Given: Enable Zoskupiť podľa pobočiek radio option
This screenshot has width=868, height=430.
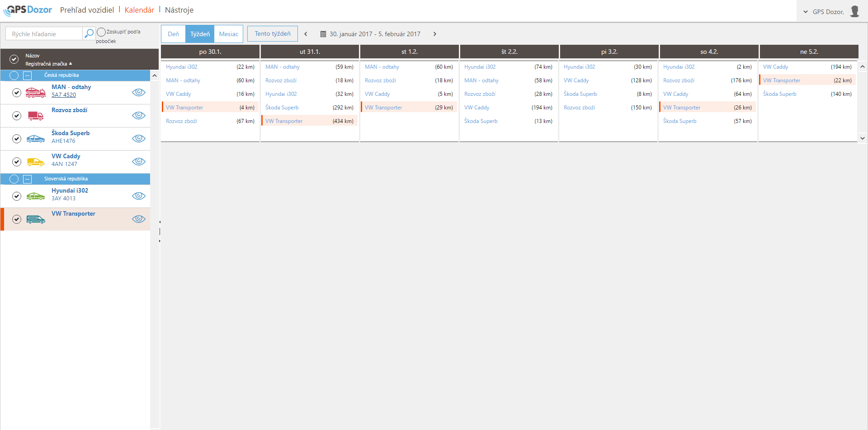Looking at the screenshot, I should tap(101, 32).
